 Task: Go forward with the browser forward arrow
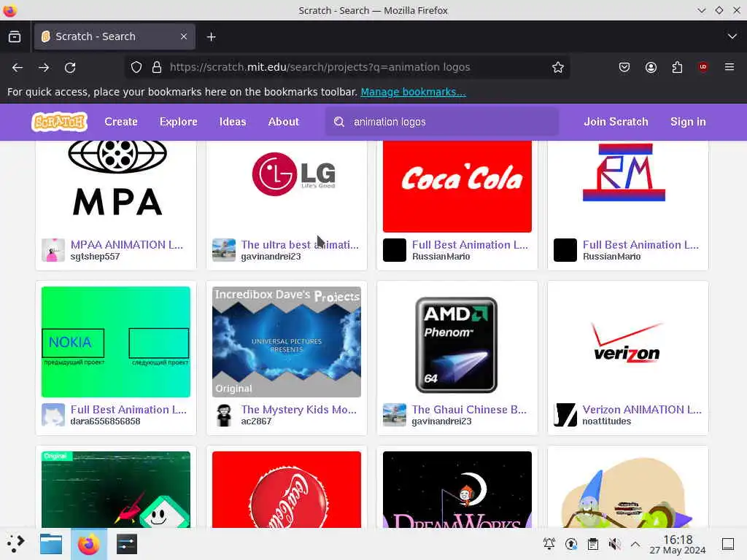pyautogui.click(x=44, y=68)
